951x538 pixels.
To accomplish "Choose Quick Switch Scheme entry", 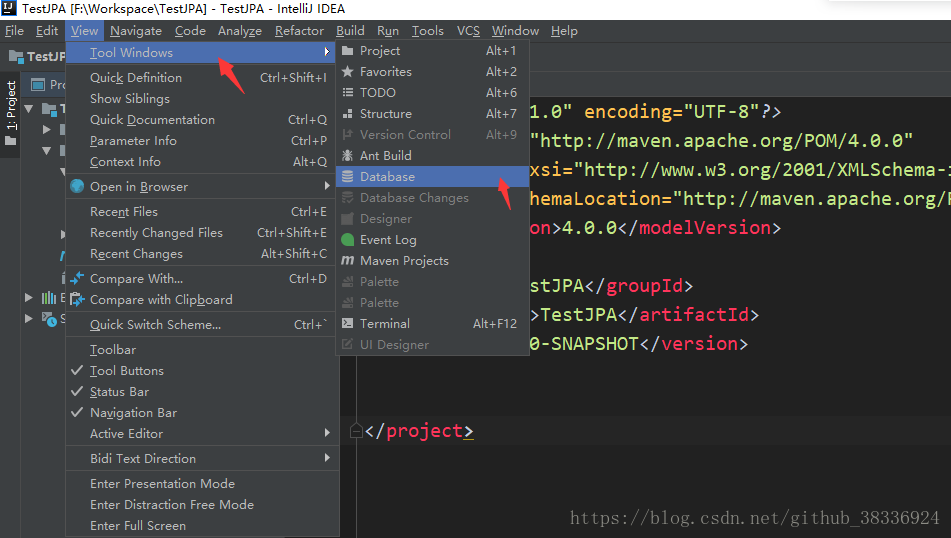I will (202, 324).
